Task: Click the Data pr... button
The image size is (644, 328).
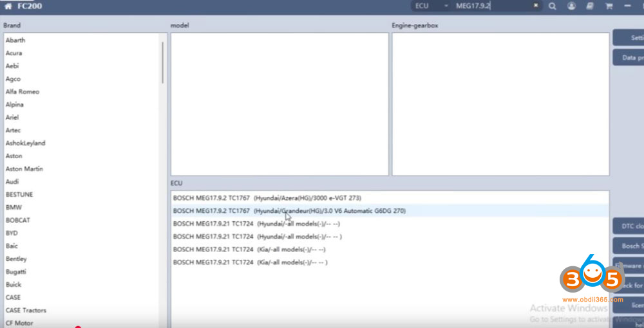Action: pos(629,57)
